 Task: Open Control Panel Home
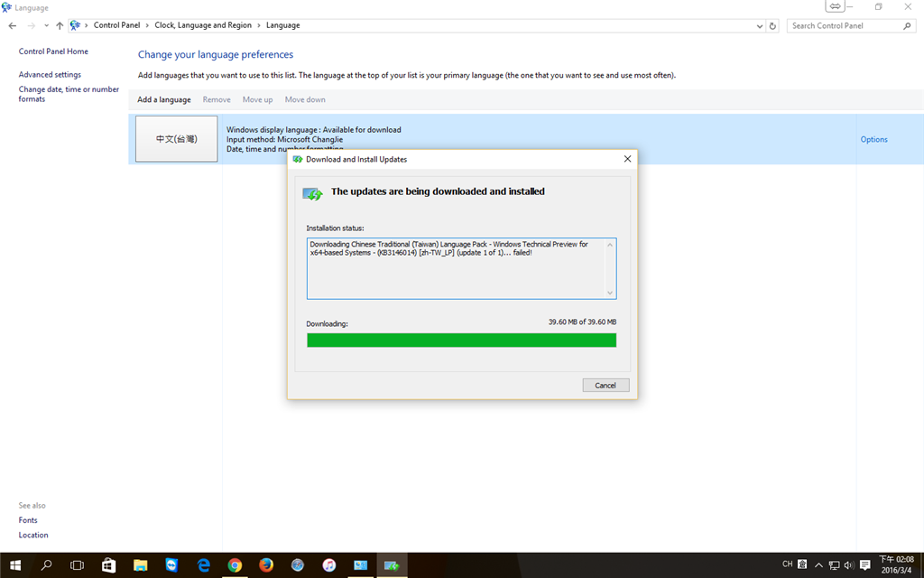pyautogui.click(x=53, y=51)
